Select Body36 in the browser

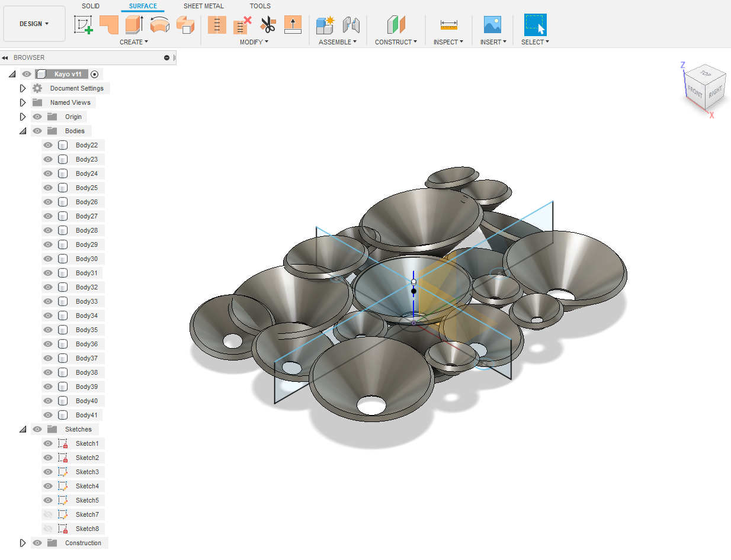click(x=86, y=344)
